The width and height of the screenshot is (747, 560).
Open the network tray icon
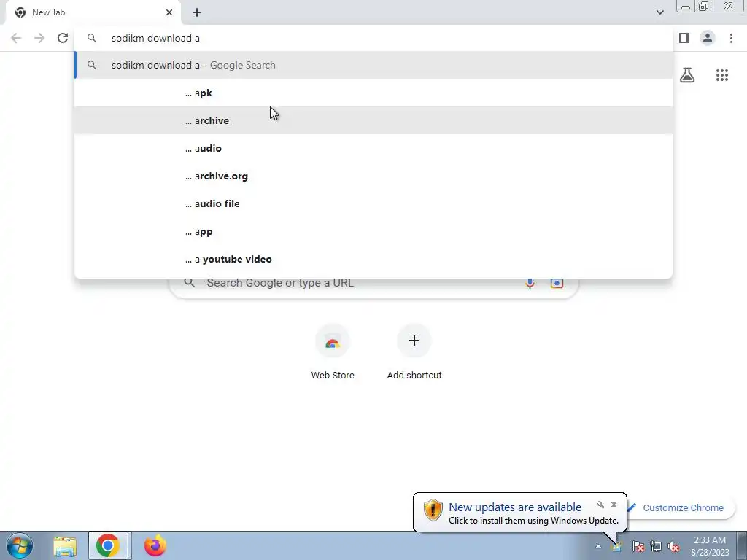pos(656,547)
